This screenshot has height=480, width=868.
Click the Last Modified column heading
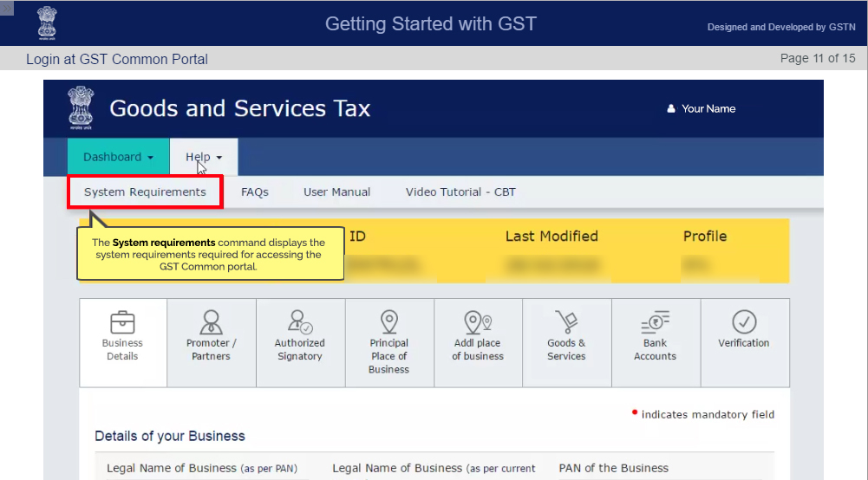pyautogui.click(x=551, y=237)
